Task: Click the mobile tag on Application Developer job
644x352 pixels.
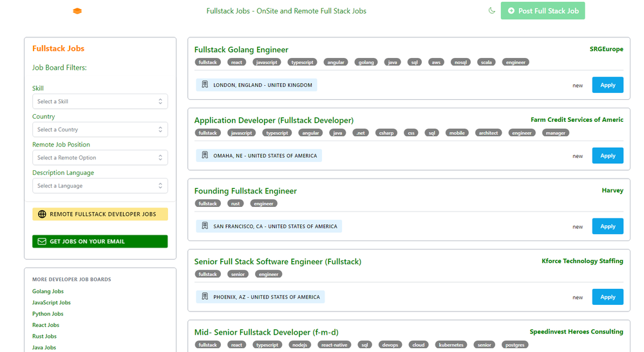Action: tap(457, 133)
